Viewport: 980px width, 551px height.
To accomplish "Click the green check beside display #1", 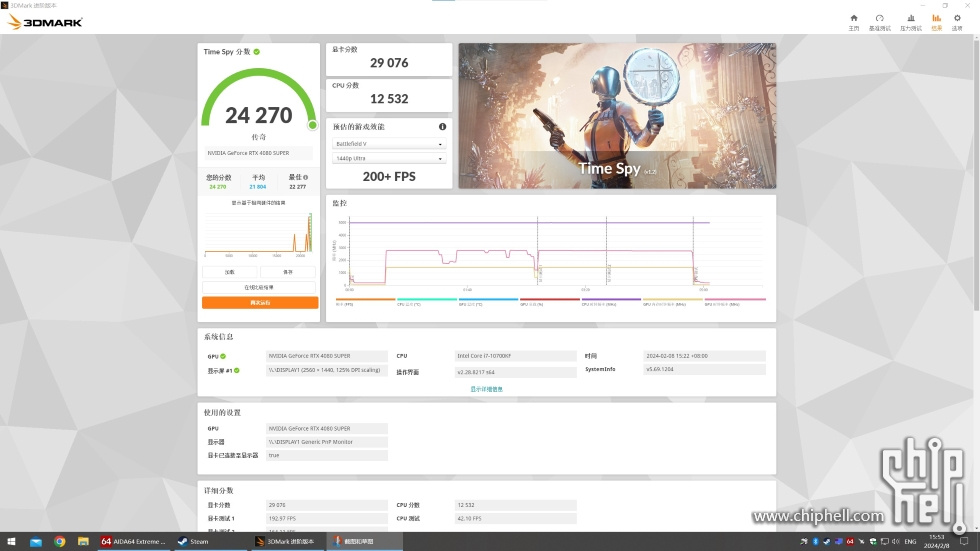I will click(x=237, y=370).
